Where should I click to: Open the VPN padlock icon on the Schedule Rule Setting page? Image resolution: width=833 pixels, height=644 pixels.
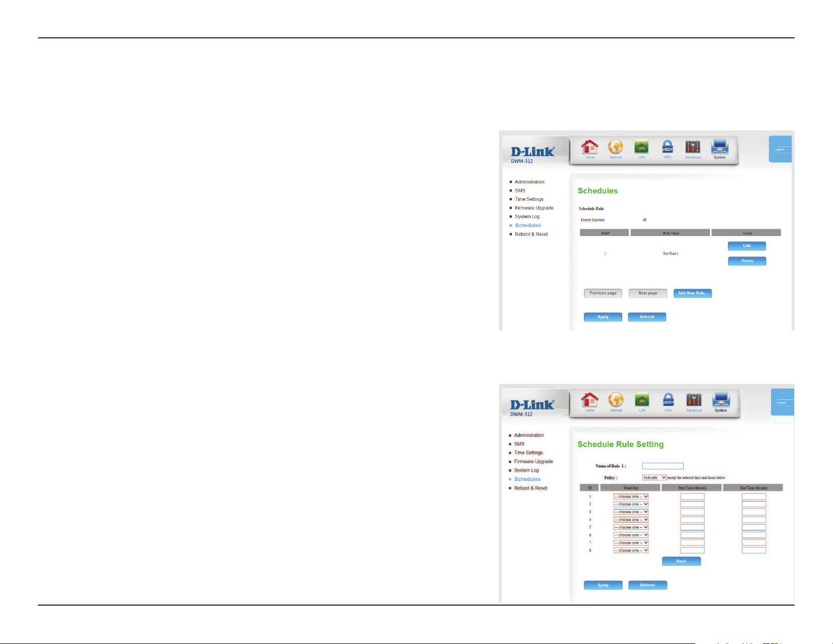point(668,400)
